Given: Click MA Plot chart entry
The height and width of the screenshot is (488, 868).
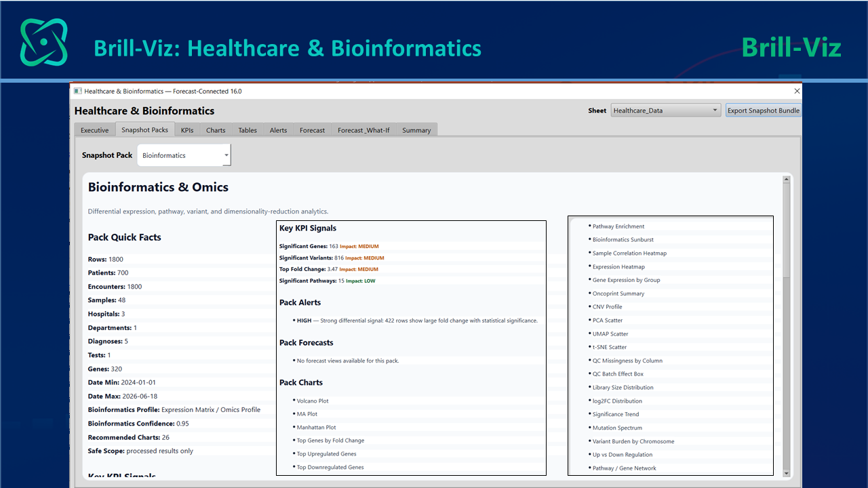Looking at the screenshot, I should 307,414.
